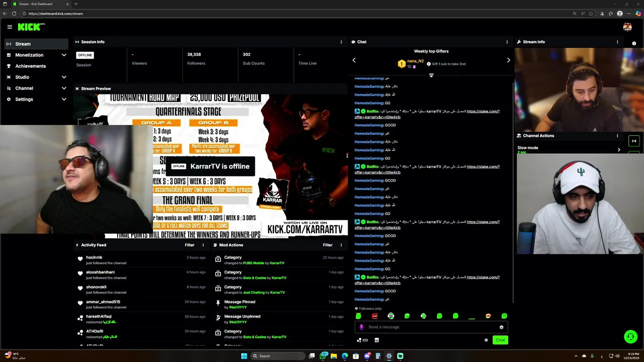Image resolution: width=644 pixels, height=362 pixels.
Task: Click shonovskii in Activity Feed
Action: (x=96, y=287)
